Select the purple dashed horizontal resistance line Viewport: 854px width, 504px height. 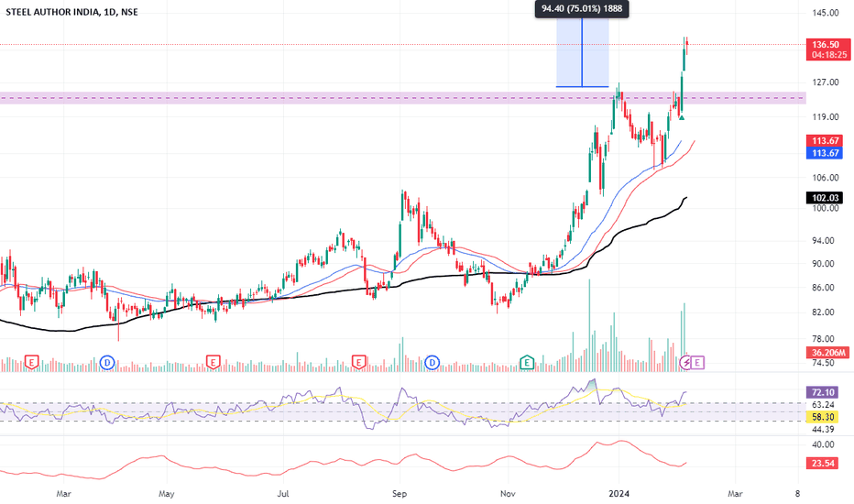pos(403,98)
